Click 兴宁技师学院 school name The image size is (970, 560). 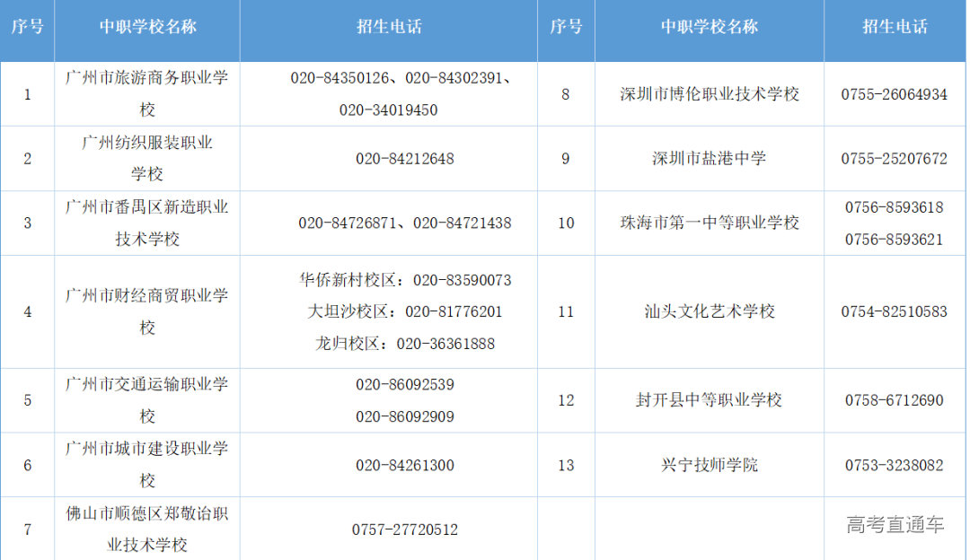pyautogui.click(x=709, y=465)
